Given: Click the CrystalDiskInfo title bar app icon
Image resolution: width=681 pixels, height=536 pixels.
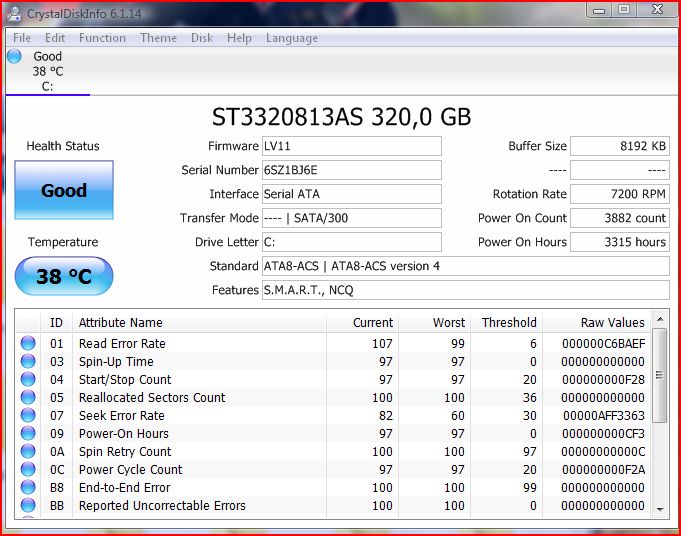Looking at the screenshot, I should pos(14,14).
